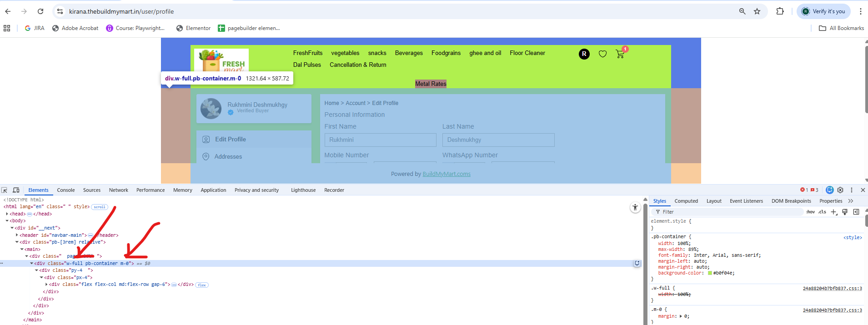Click the errors count indicator in DevTools
868x325 pixels.
point(804,190)
